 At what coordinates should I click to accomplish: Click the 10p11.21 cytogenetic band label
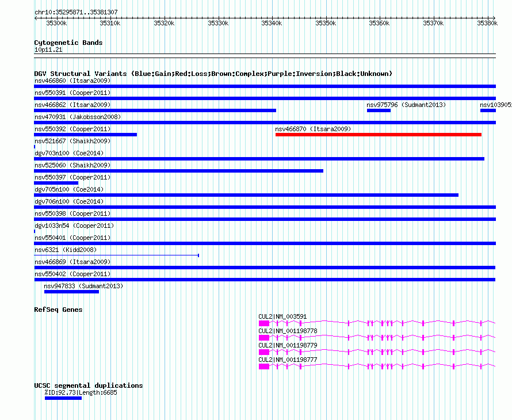pyautogui.click(x=48, y=49)
